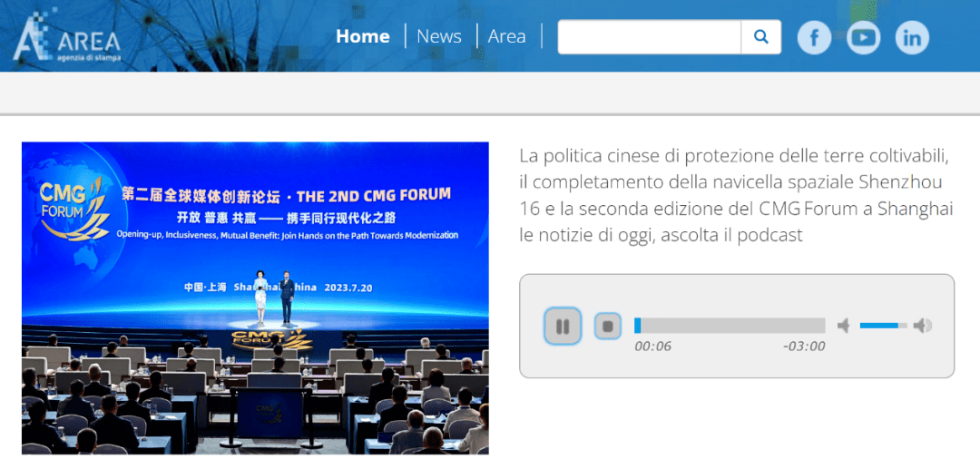Viewport: 980px width, 469px height.
Task: Open the Area menu item
Action: point(507,36)
